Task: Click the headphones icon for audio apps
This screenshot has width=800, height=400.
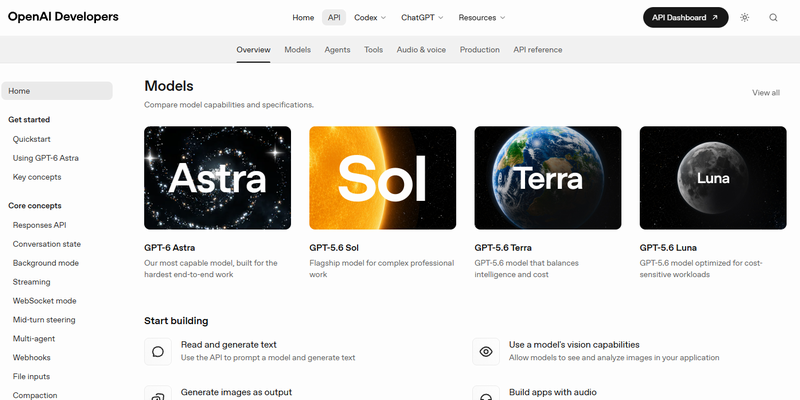Action: coord(486,394)
